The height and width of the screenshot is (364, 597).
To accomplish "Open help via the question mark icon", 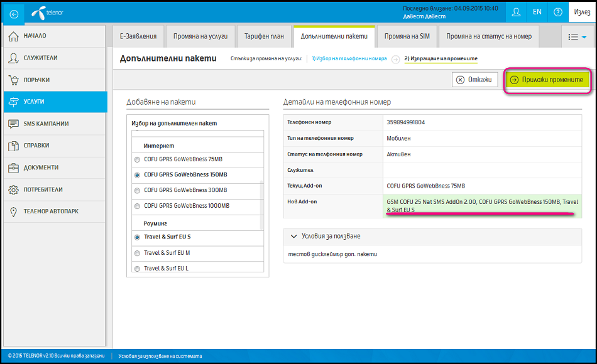I will point(558,12).
